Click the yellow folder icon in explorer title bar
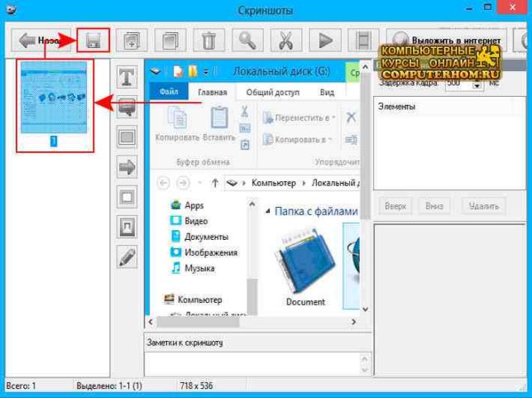Image resolution: width=532 pixels, height=398 pixels. click(193, 71)
